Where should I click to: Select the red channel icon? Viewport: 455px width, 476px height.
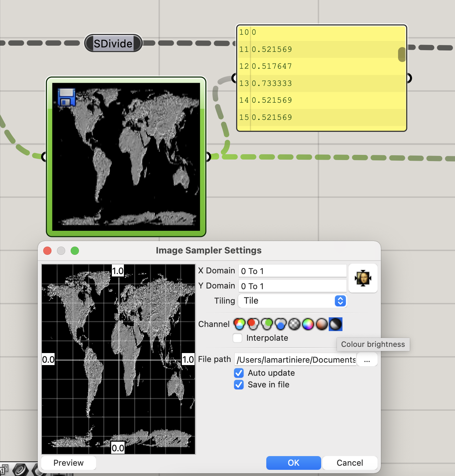(x=253, y=324)
